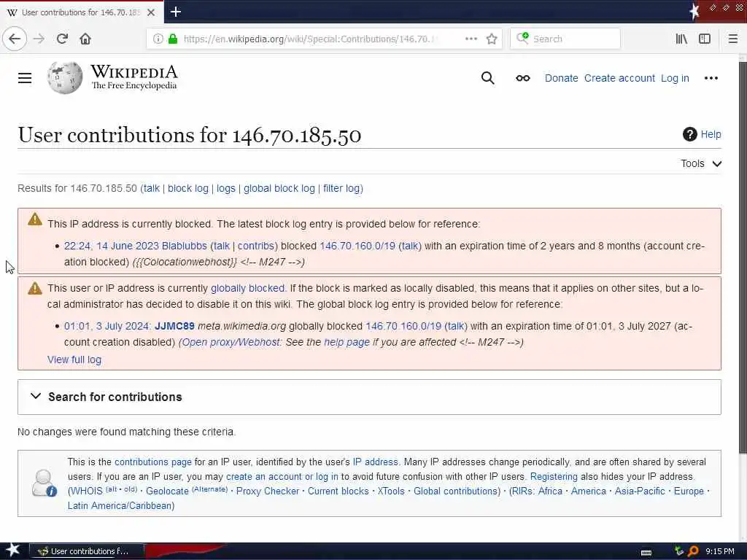Go back with the browser back arrow
Viewport: 747px width, 560px height.
pos(15,39)
